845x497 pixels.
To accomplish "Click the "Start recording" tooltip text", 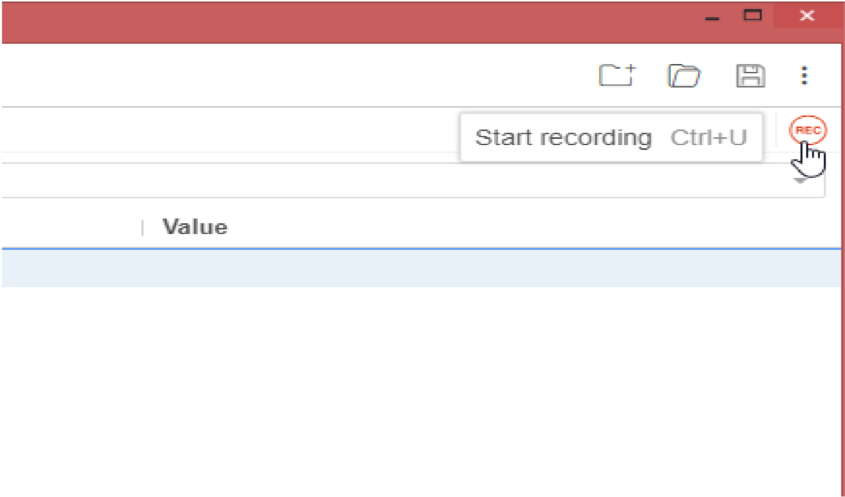I will [x=563, y=137].
